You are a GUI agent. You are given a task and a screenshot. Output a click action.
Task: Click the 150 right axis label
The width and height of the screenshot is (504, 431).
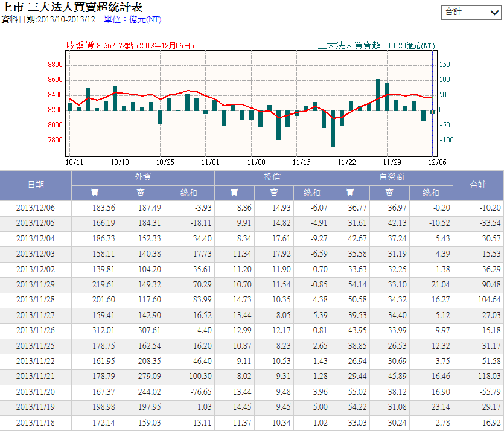pos(444,64)
